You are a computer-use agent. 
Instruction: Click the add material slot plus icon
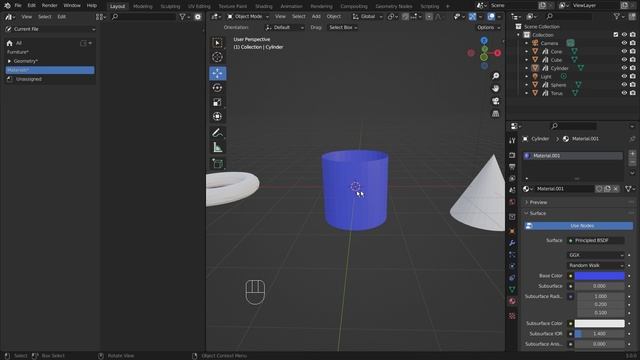click(x=632, y=153)
